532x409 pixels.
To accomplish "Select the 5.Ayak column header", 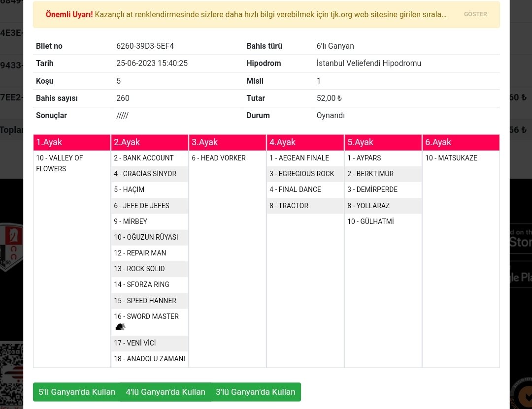I will coord(383,142).
